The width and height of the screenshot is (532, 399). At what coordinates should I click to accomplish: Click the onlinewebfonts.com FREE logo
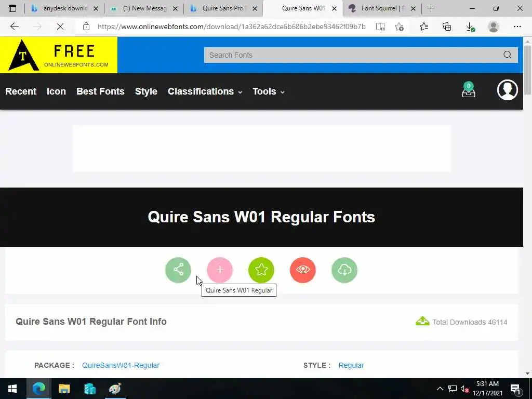(x=59, y=55)
